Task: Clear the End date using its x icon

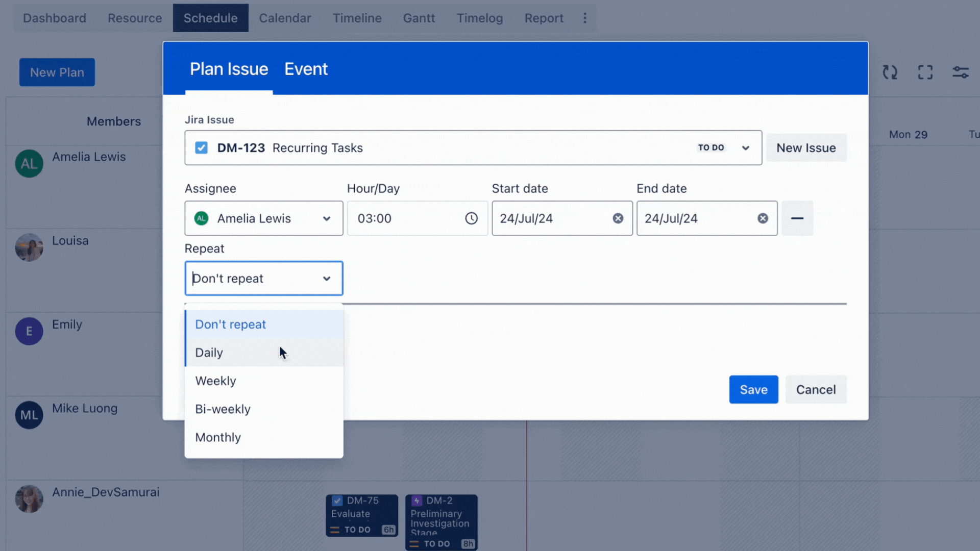Action: click(x=763, y=218)
